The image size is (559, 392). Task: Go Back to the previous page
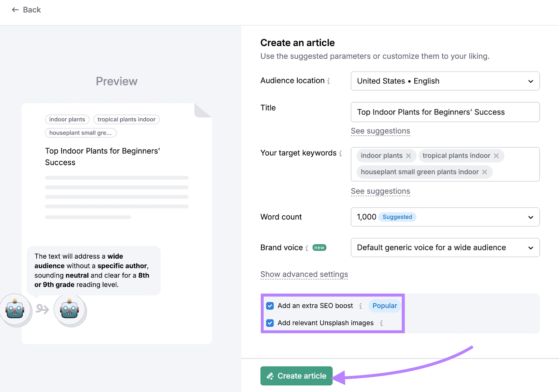pyautogui.click(x=27, y=10)
